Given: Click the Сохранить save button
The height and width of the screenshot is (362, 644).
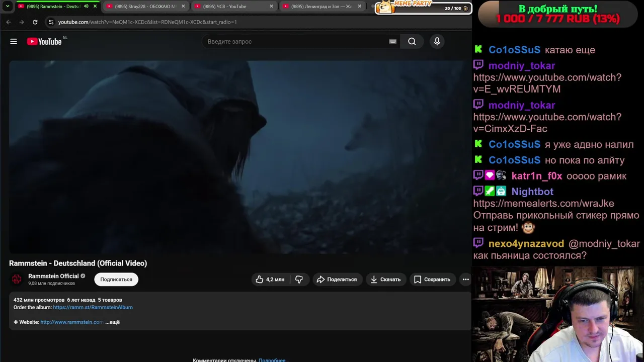Looking at the screenshot, I should (x=432, y=280).
